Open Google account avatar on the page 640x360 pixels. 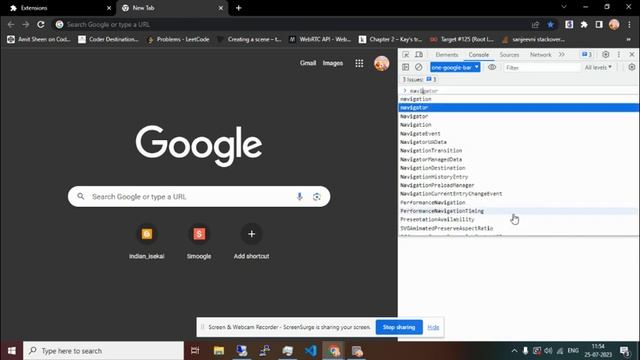(382, 63)
